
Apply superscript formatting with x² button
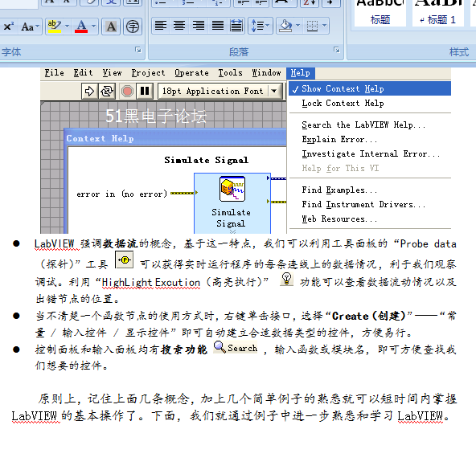coord(8,27)
